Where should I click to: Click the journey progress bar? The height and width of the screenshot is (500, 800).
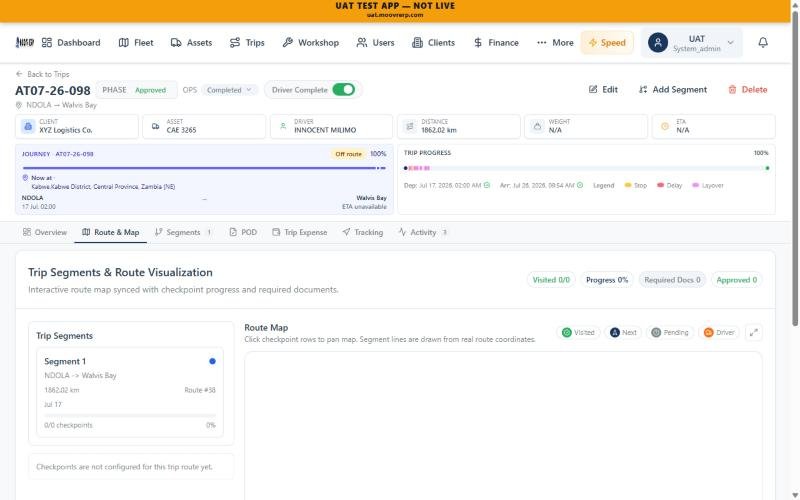[x=204, y=168]
